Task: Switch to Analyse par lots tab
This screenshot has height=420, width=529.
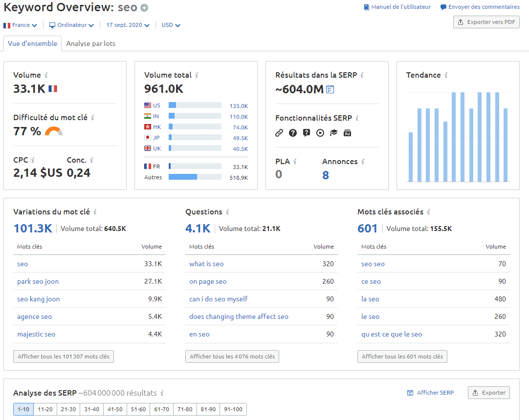Action: tap(91, 43)
